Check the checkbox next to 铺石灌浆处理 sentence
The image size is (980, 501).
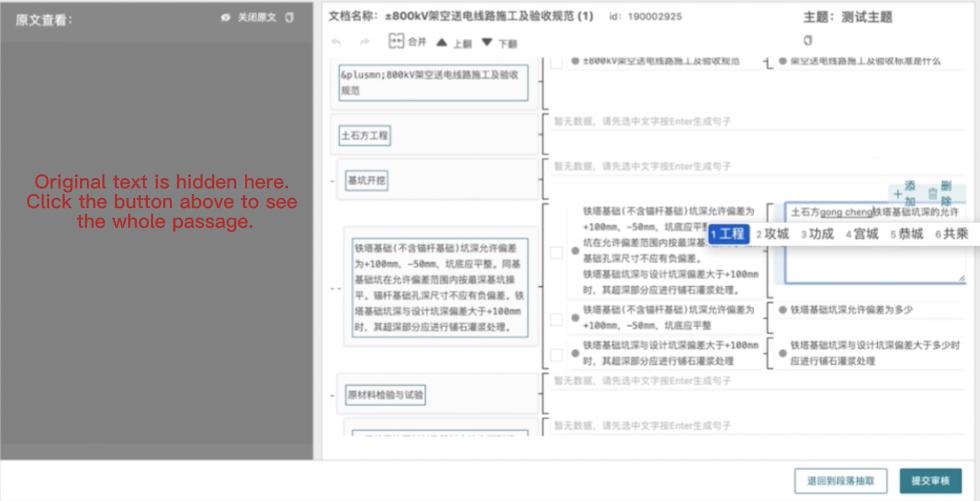tap(556, 354)
